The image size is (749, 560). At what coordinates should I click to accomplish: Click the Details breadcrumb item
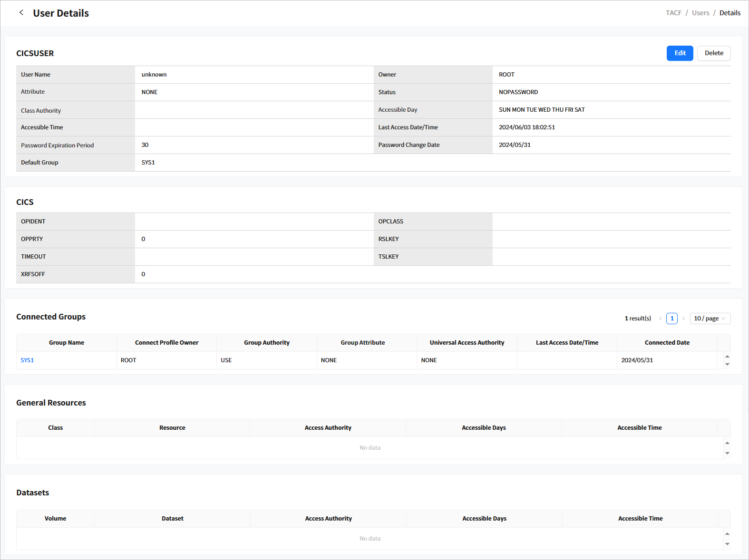pyautogui.click(x=730, y=13)
